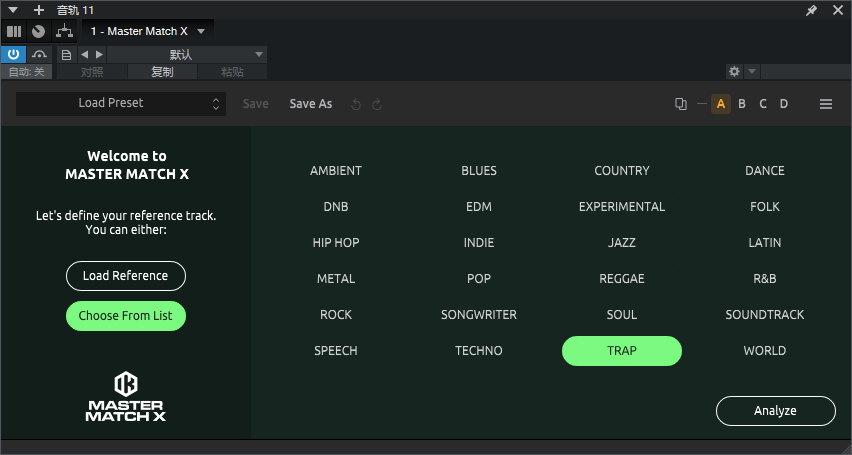
Task: Choose the SOUL genre
Action: point(622,315)
